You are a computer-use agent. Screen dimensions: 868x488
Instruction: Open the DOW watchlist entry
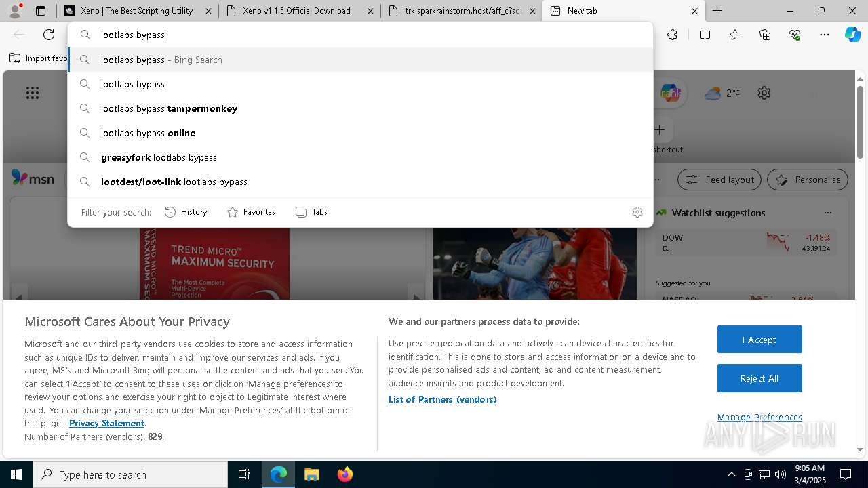746,243
